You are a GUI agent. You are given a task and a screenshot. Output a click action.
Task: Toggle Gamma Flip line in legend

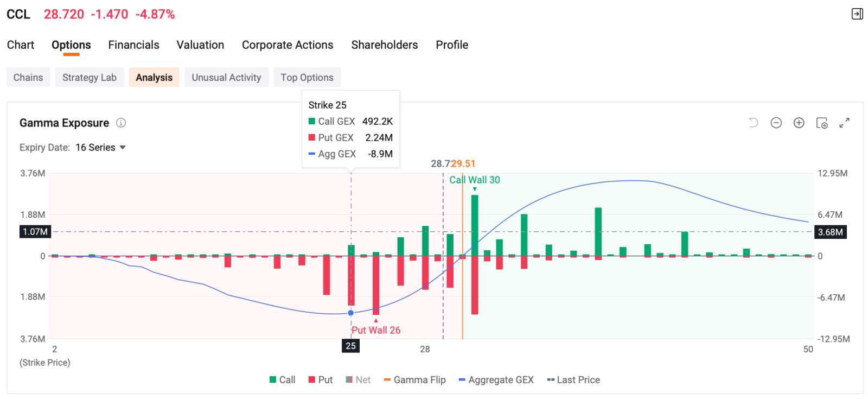click(x=414, y=380)
